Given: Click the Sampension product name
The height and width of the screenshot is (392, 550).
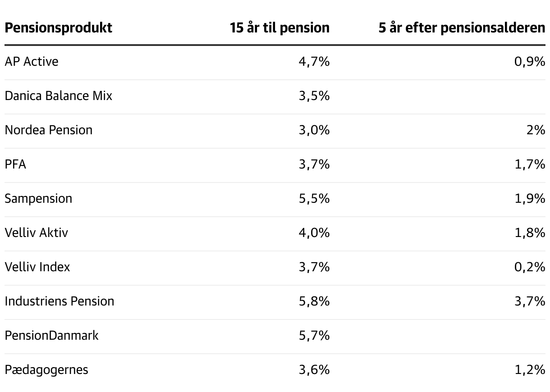Looking at the screenshot, I should (38, 199).
